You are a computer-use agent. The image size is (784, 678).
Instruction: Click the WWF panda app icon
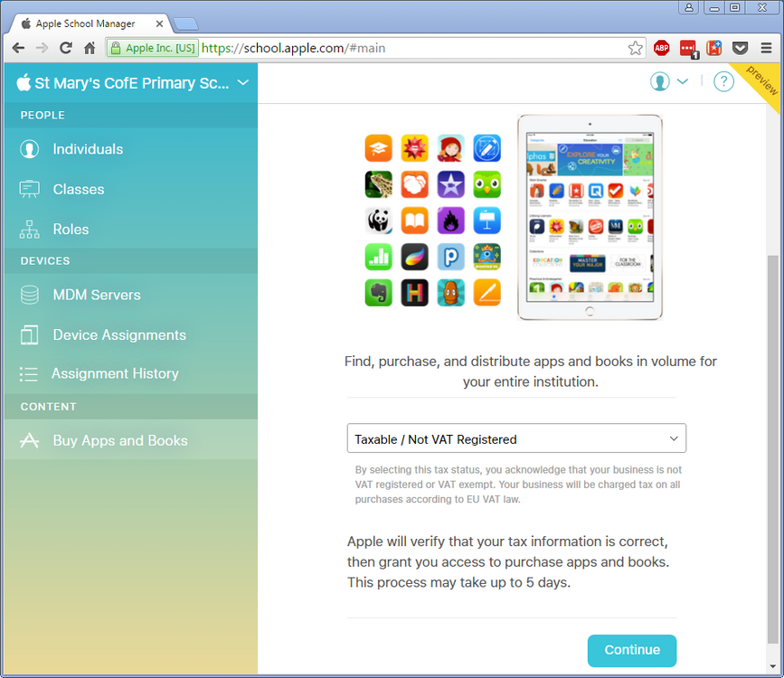click(x=379, y=221)
